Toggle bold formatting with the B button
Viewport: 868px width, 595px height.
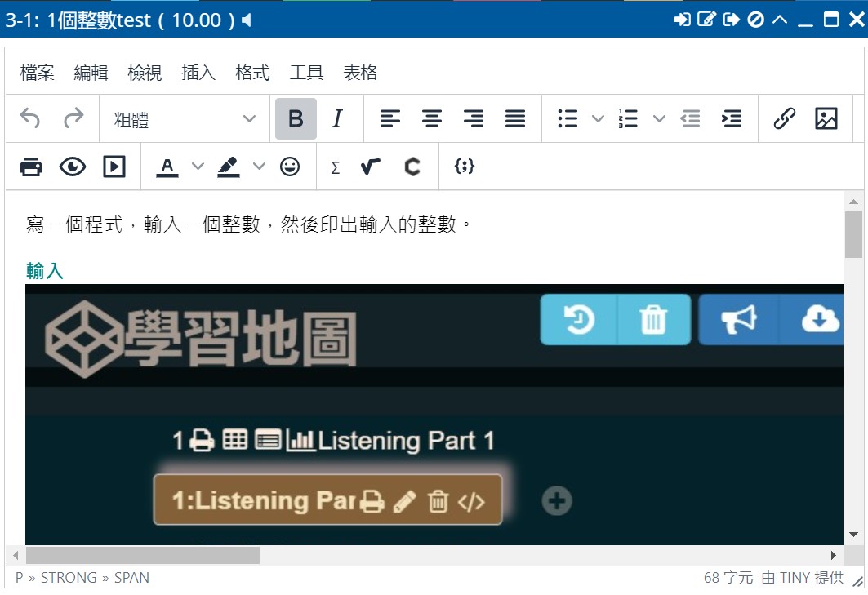[x=296, y=118]
